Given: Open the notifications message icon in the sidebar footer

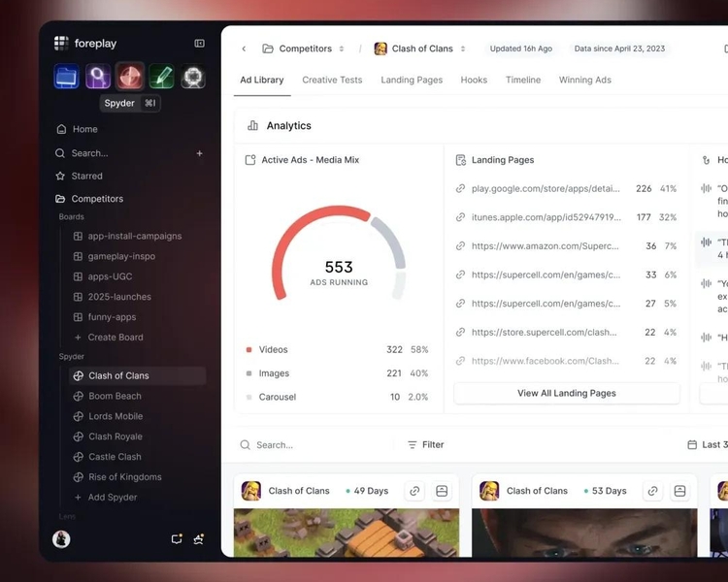Looking at the screenshot, I should pos(177,539).
